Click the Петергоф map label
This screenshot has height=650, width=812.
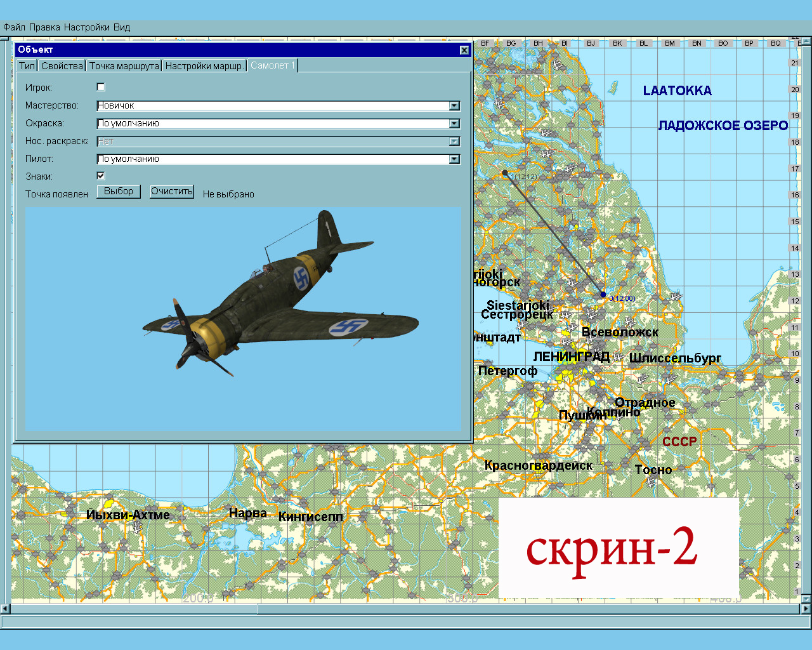click(507, 371)
